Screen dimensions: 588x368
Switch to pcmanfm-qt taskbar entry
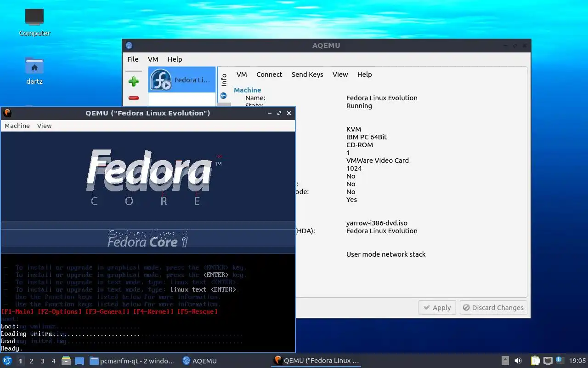pyautogui.click(x=132, y=361)
